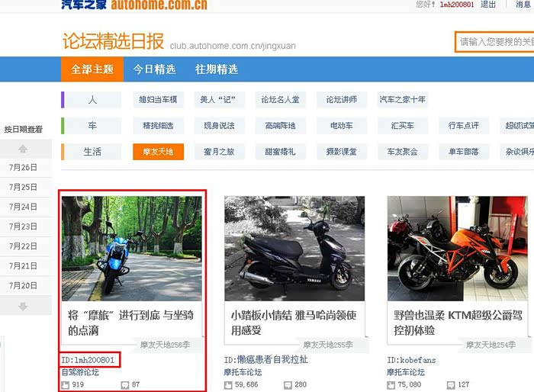Click the view count icon beside 59,686
The height and width of the screenshot is (392, 534).
(x=228, y=385)
